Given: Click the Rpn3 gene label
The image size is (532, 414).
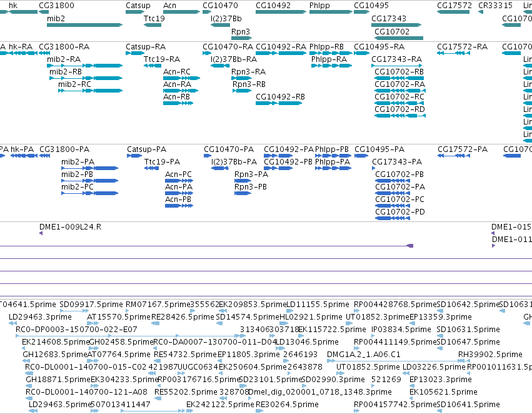Looking at the screenshot, I should click(x=241, y=32).
